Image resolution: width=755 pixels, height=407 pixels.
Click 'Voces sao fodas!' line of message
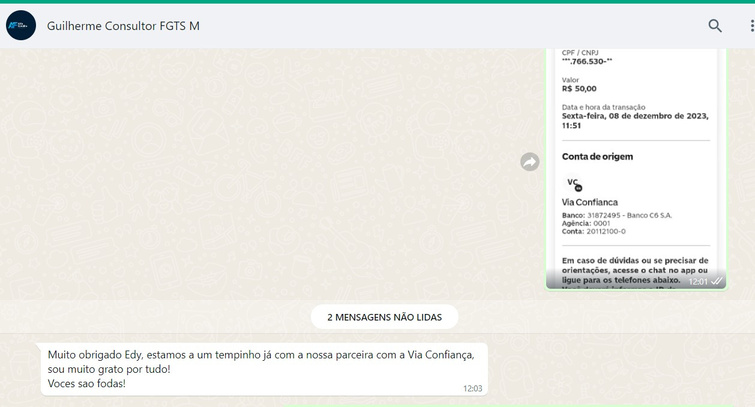coord(87,383)
